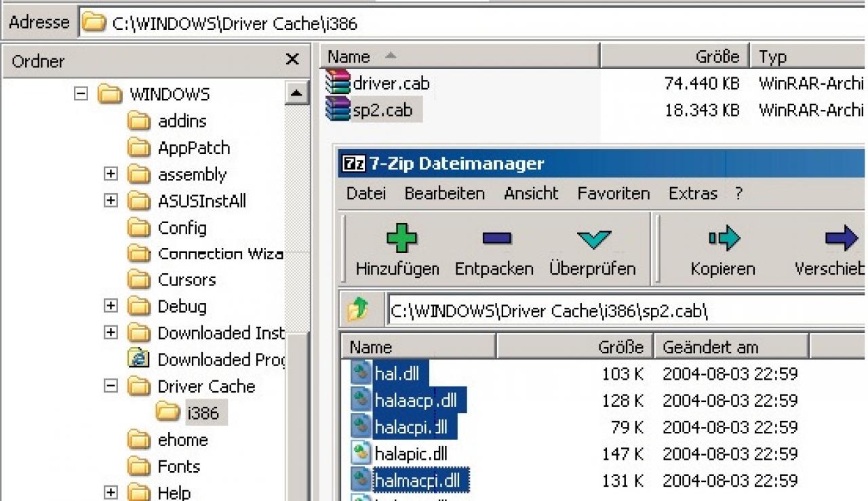Sort Explorer list by Größe column
The height and width of the screenshot is (501, 868).
coord(675,56)
